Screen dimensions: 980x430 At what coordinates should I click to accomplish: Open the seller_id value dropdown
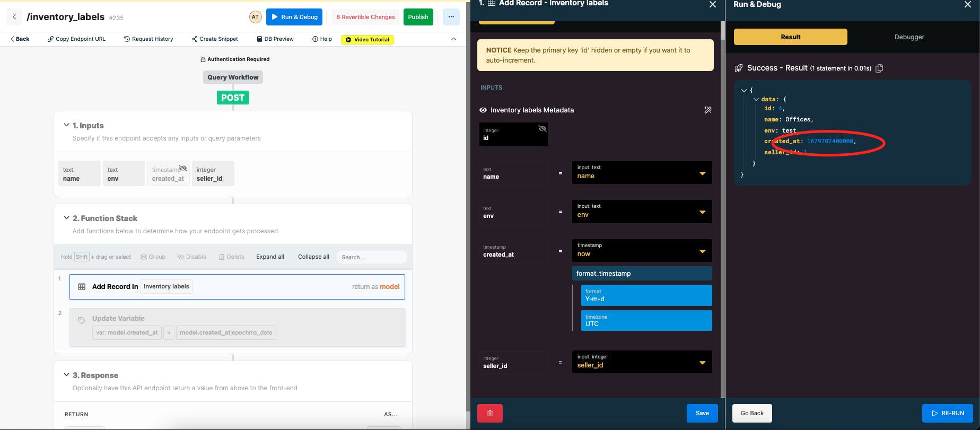tap(642, 362)
